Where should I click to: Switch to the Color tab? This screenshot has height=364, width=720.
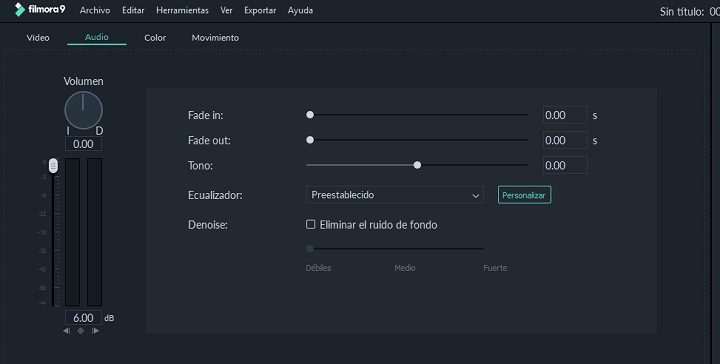pos(155,38)
